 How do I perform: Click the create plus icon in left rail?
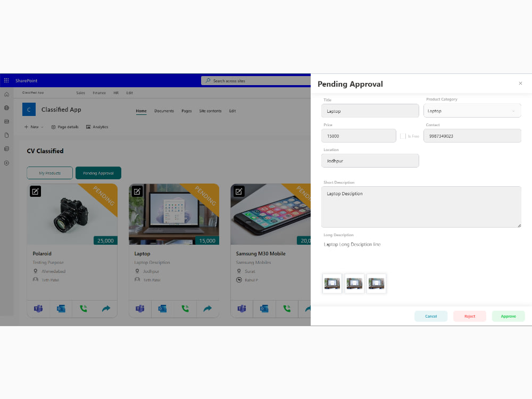6,163
